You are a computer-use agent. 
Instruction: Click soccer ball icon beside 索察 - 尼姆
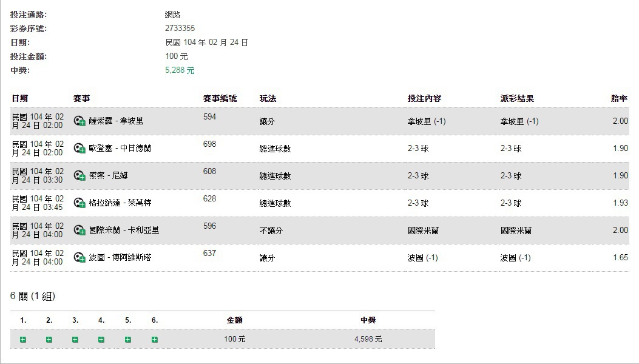point(79,176)
